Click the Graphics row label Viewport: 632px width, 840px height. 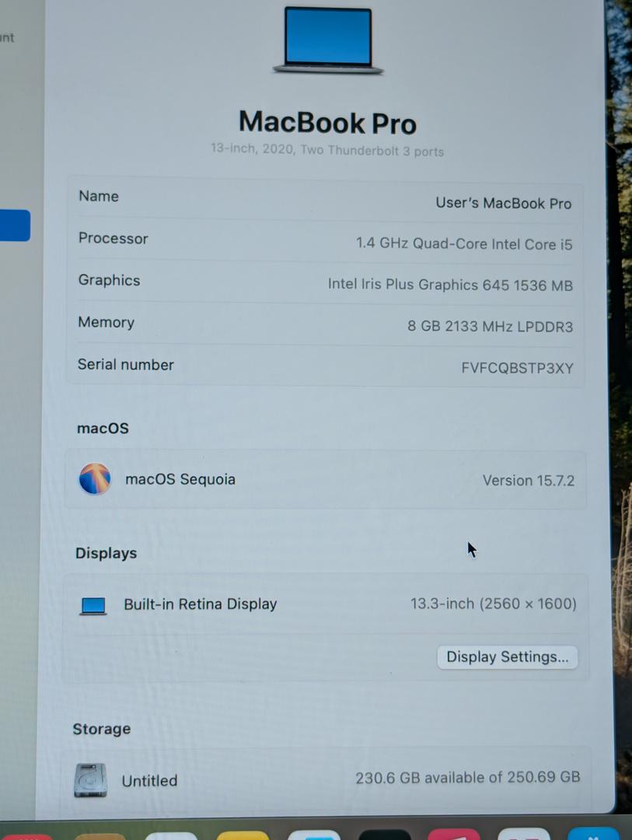(x=110, y=280)
